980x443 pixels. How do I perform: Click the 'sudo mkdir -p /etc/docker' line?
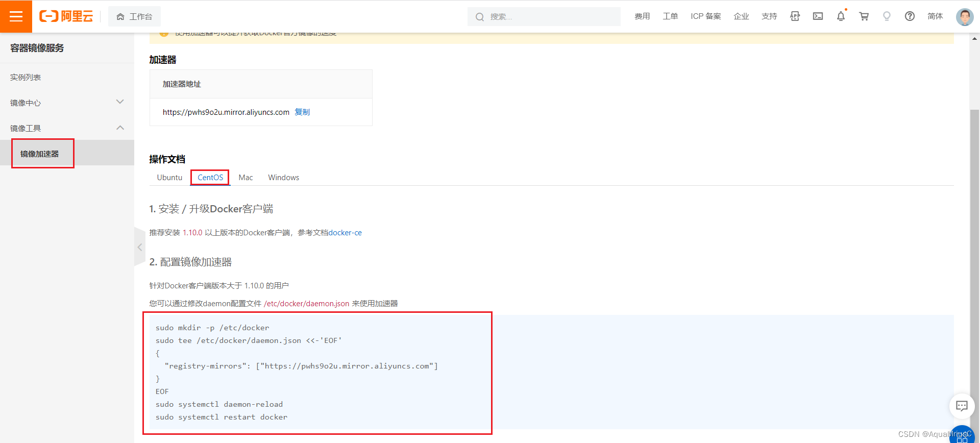[x=212, y=328]
